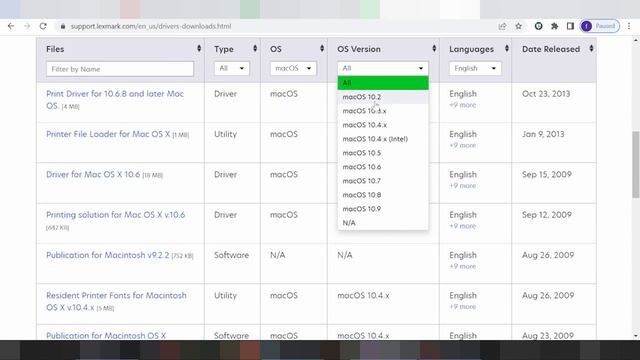Bookmark this page with the star icon

point(518,26)
